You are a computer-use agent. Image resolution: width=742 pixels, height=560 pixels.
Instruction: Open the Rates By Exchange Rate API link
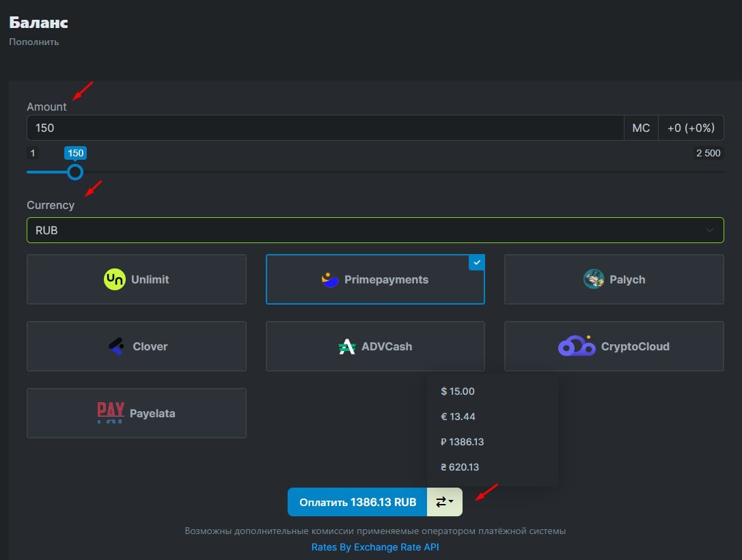(x=374, y=547)
